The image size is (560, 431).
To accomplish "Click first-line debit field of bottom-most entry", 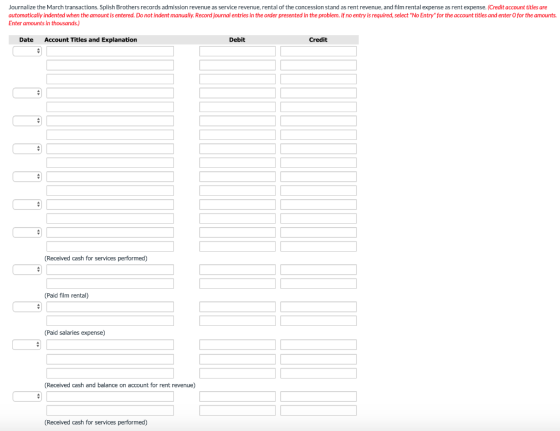I will point(238,396).
